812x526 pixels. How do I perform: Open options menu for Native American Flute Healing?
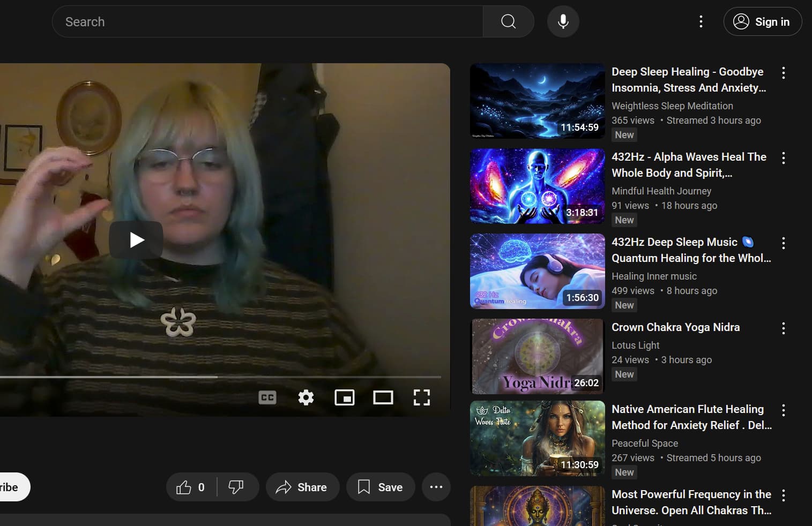tap(784, 410)
